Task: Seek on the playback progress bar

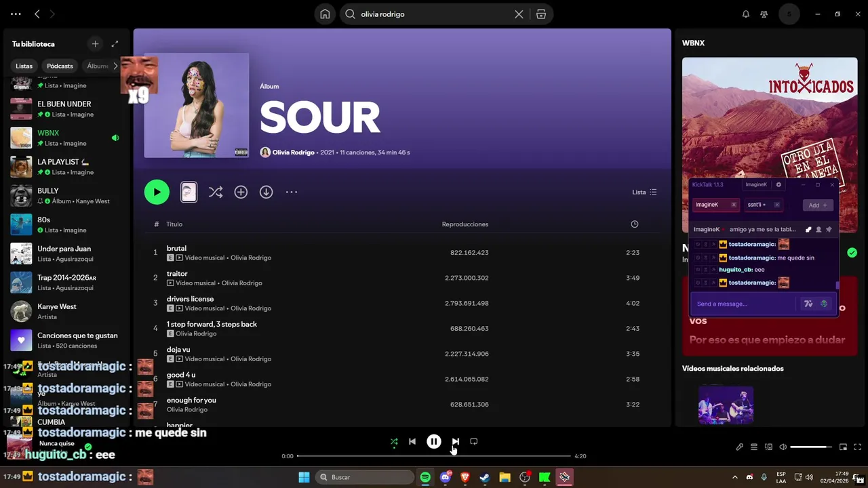Action: click(434, 456)
